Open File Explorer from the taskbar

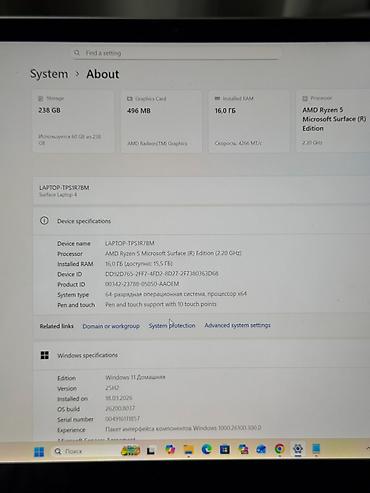point(189,450)
